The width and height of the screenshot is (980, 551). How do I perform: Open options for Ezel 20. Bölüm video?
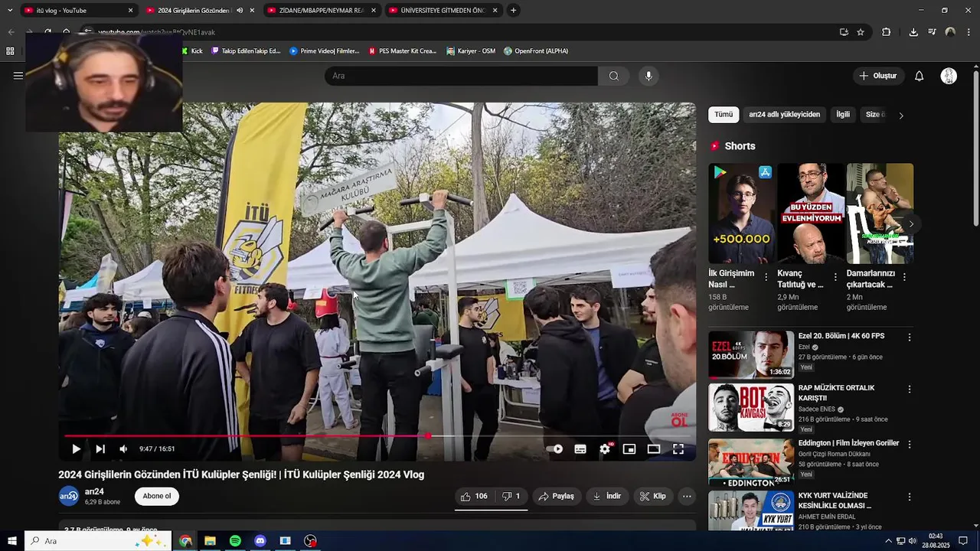point(910,337)
